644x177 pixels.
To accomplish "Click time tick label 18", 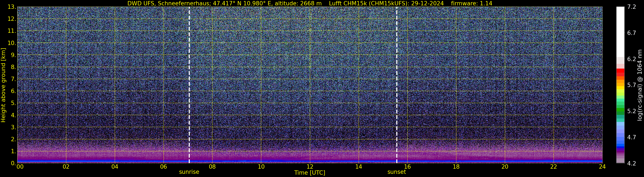I will point(456,167).
